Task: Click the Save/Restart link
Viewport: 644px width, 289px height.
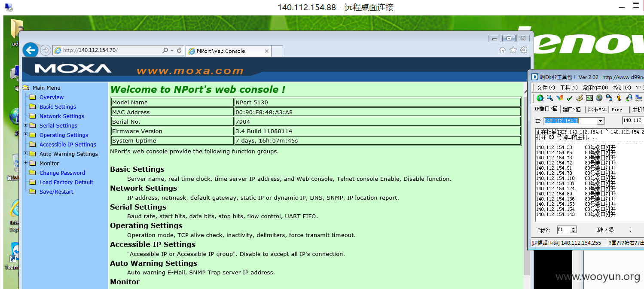Action: pyautogui.click(x=56, y=192)
